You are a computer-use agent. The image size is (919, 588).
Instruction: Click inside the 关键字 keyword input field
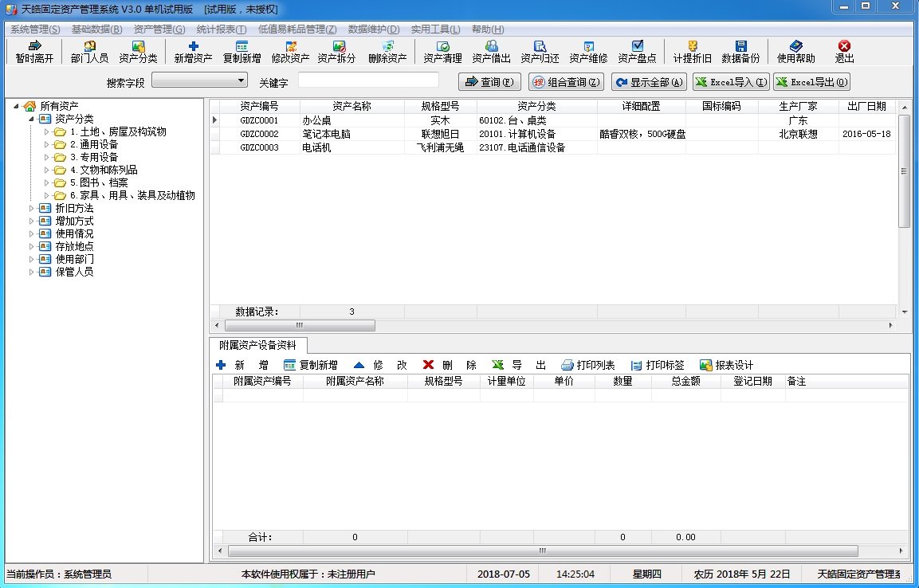tap(367, 80)
